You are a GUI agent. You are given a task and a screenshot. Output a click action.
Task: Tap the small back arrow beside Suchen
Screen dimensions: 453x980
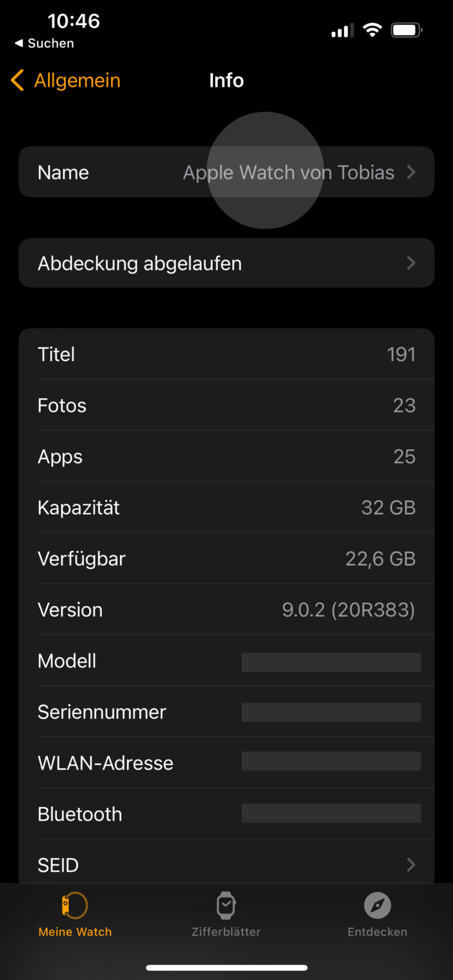19,43
